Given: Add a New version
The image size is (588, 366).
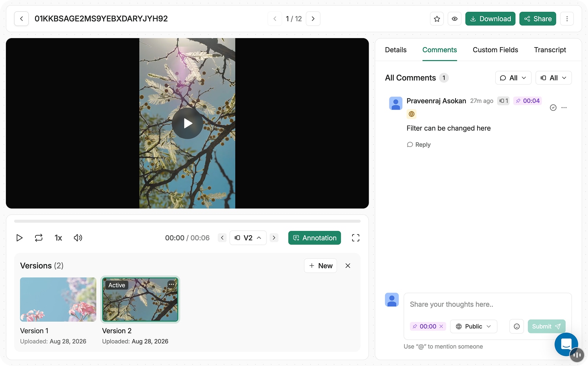Looking at the screenshot, I should [x=321, y=266].
